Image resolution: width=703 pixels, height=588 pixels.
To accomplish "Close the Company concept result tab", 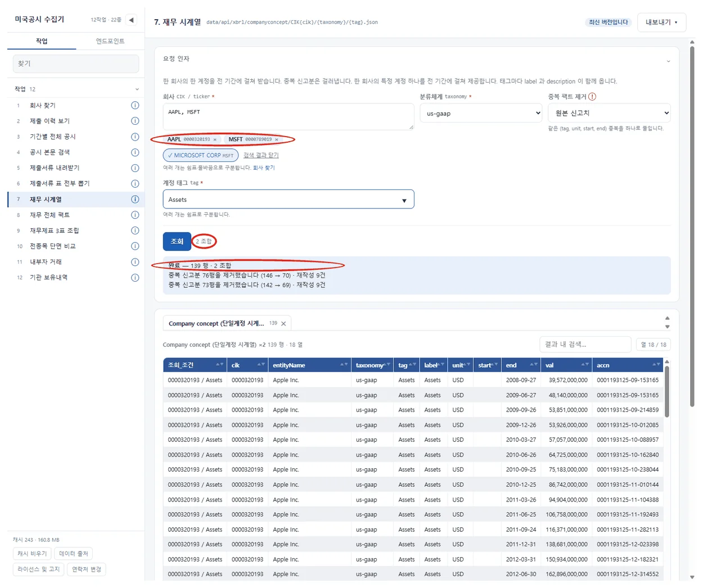I will (x=283, y=324).
